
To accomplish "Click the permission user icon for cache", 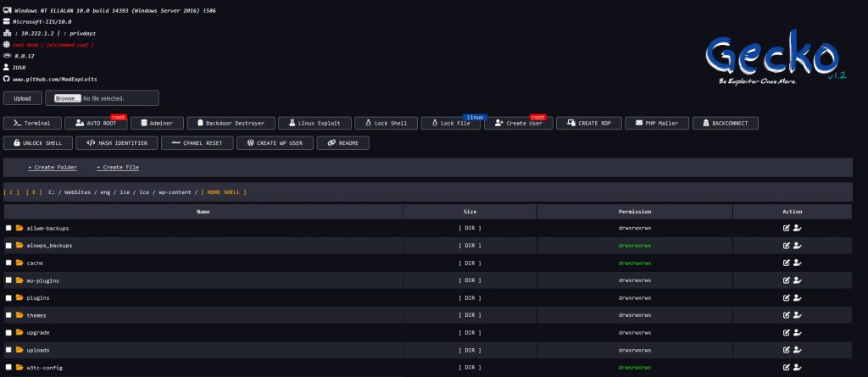I will coord(798,263).
